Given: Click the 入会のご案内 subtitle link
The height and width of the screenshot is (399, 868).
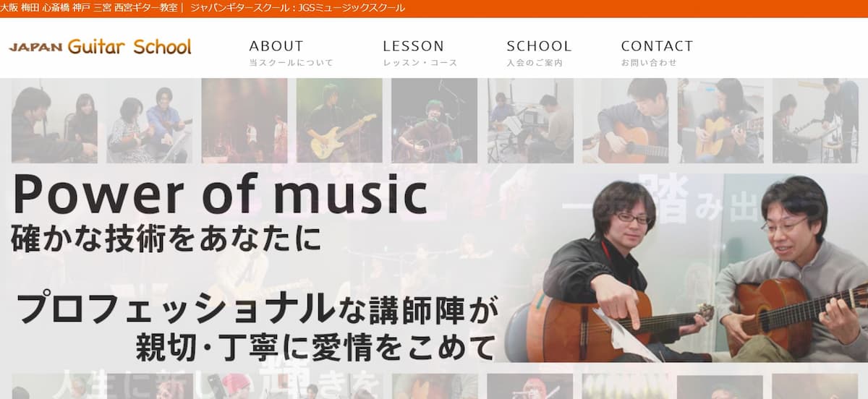Looking at the screenshot, I should point(535,63).
